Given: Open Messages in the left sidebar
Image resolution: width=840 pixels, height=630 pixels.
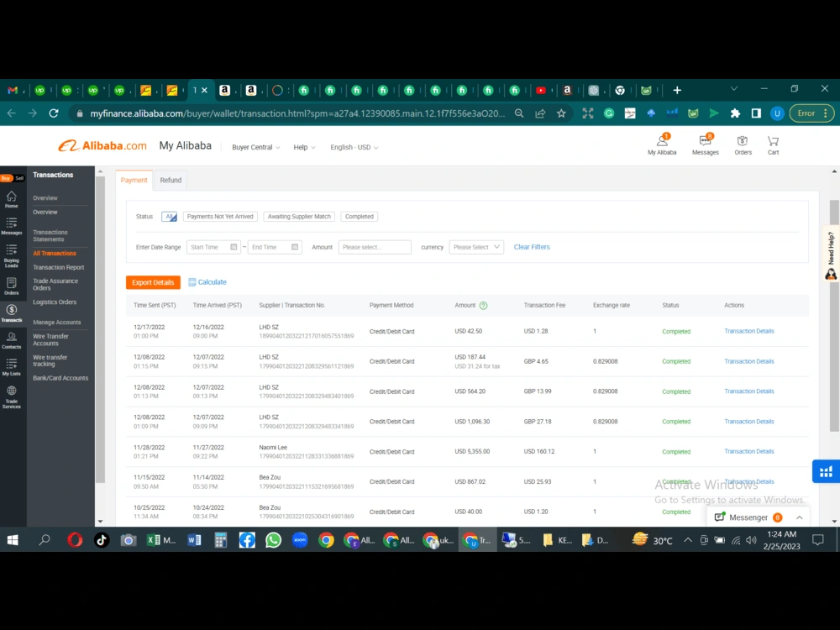Looking at the screenshot, I should (11, 225).
